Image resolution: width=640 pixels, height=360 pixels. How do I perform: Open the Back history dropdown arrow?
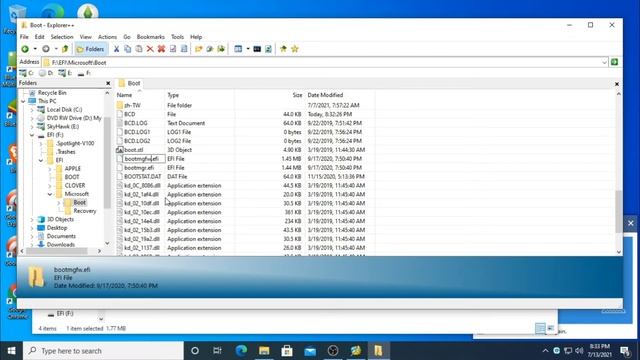click(x=35, y=49)
